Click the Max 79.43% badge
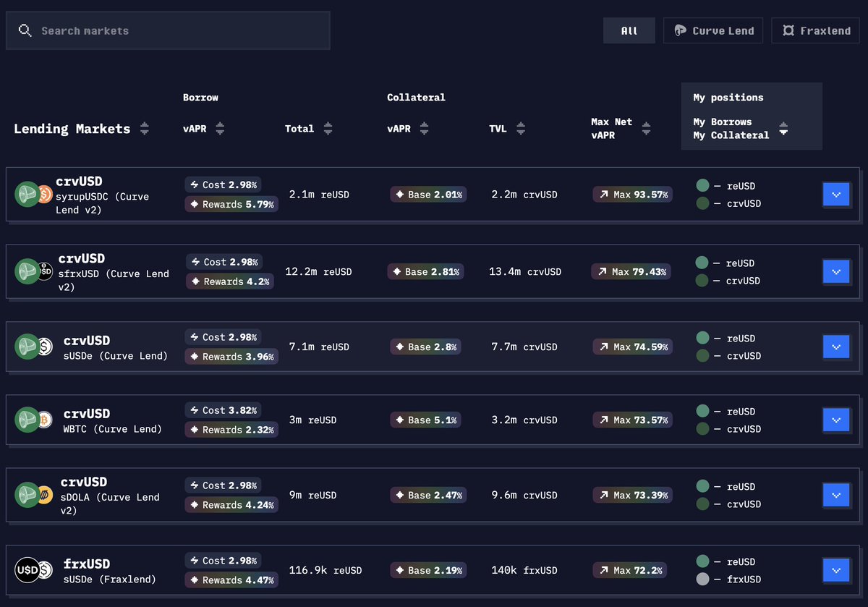The image size is (868, 607). [631, 272]
